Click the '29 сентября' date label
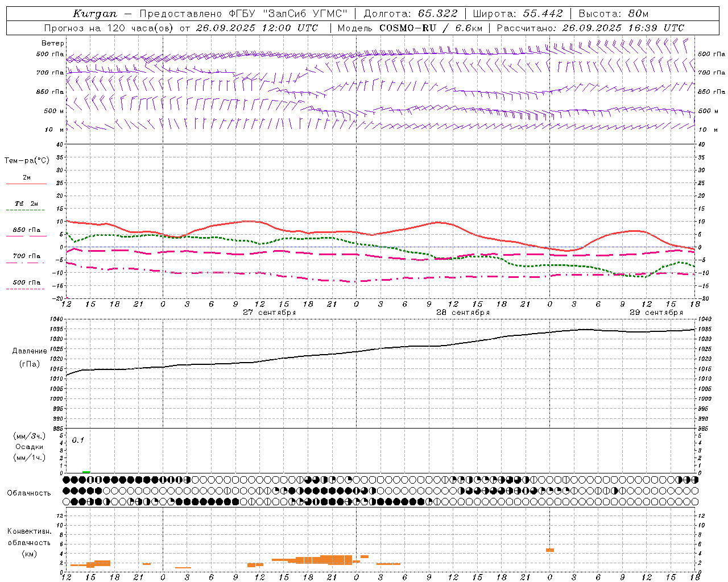The image size is (728, 582). [x=656, y=313]
